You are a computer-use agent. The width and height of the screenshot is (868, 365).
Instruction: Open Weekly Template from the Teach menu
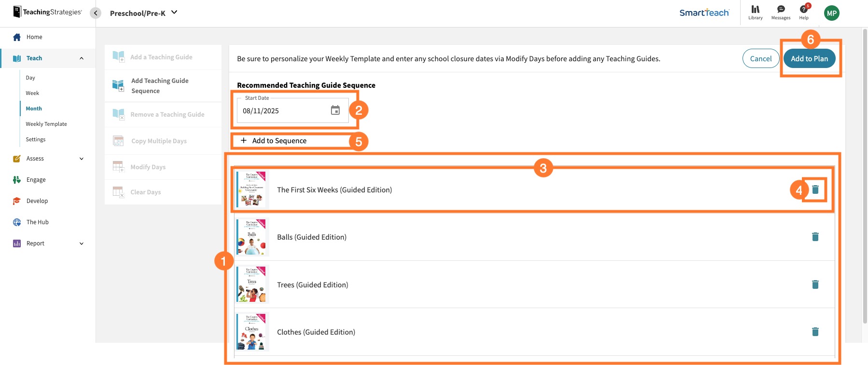coord(46,123)
